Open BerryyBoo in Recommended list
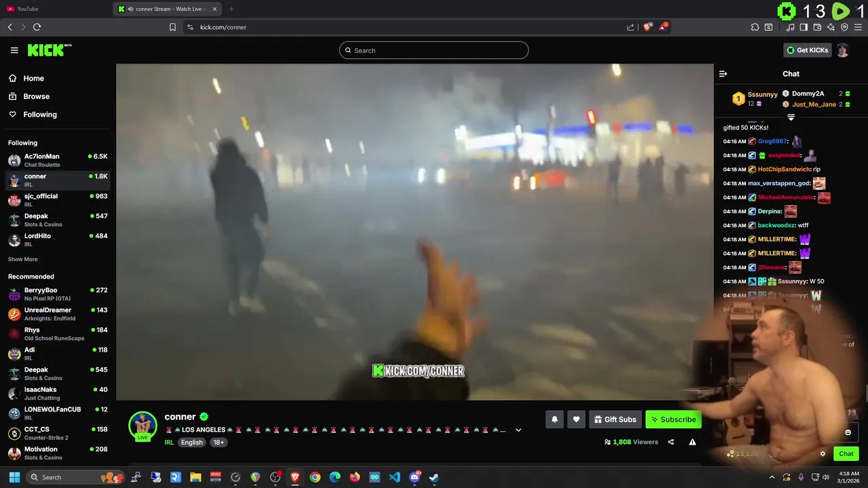The width and height of the screenshot is (868, 488). click(58, 294)
